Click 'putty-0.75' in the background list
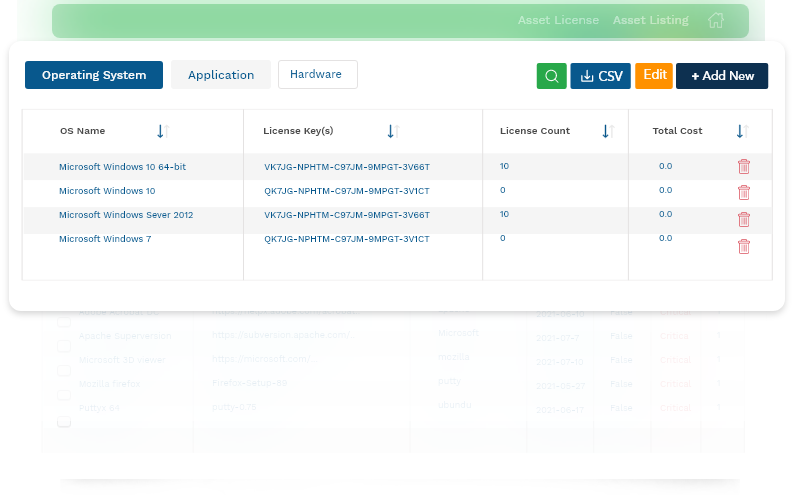794x495 pixels. tap(234, 407)
